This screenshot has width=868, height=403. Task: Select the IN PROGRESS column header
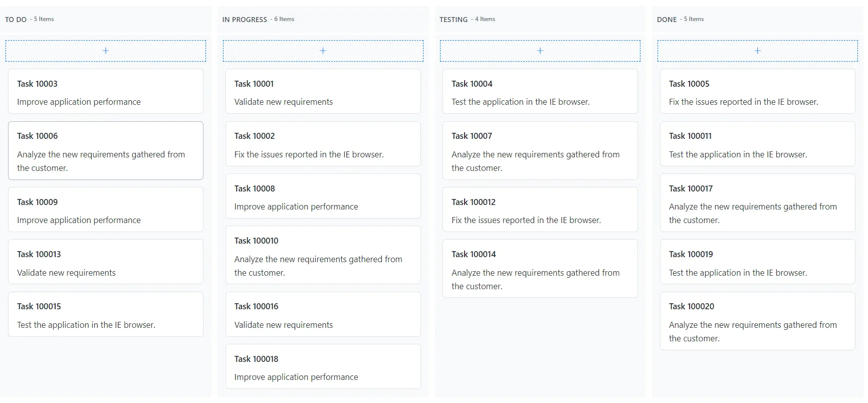[323, 19]
